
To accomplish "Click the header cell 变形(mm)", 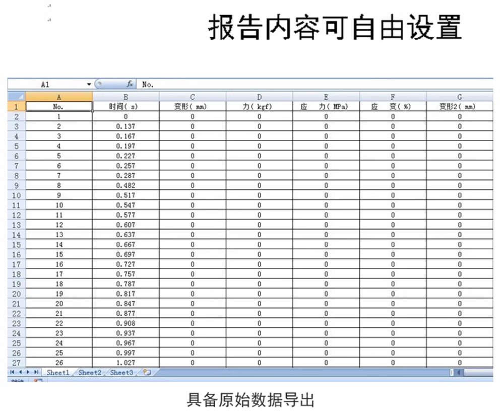I will pos(193,107).
